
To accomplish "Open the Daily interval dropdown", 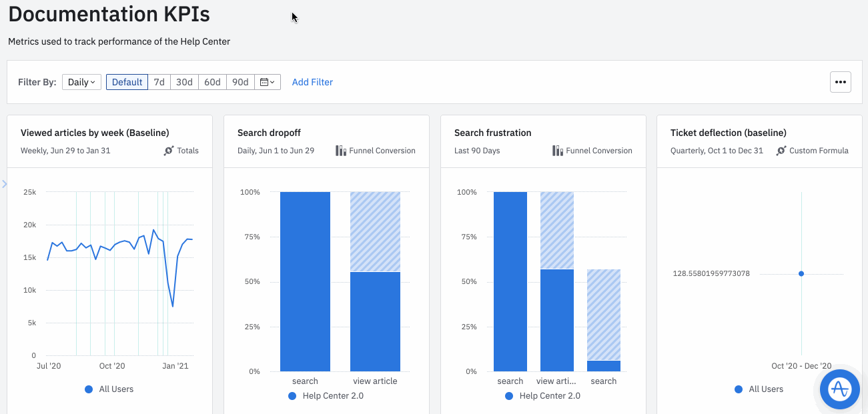I will click(81, 82).
